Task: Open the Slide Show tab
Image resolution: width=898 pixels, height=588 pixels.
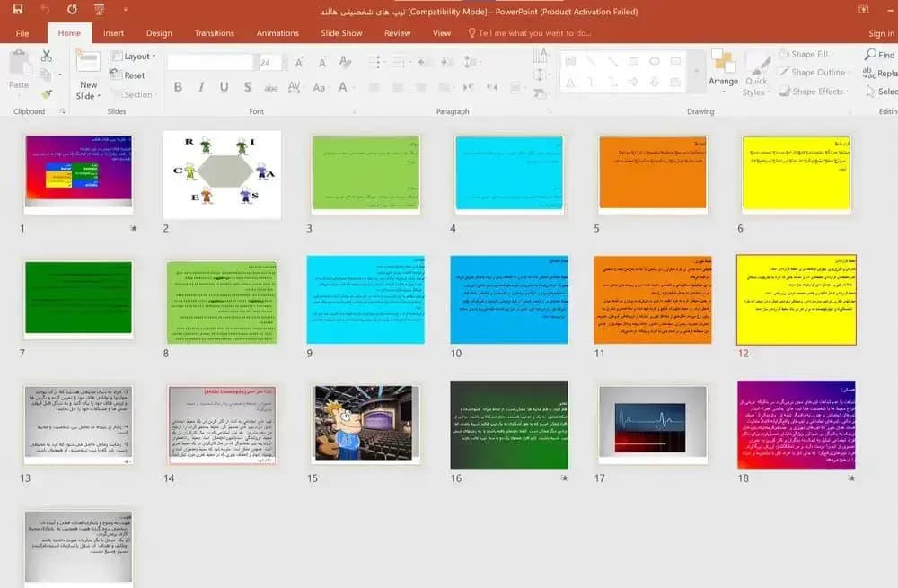Action: pyautogui.click(x=341, y=33)
